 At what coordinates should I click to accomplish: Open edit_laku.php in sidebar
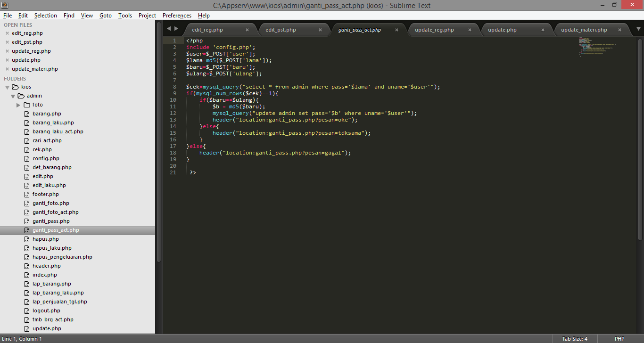pos(49,186)
